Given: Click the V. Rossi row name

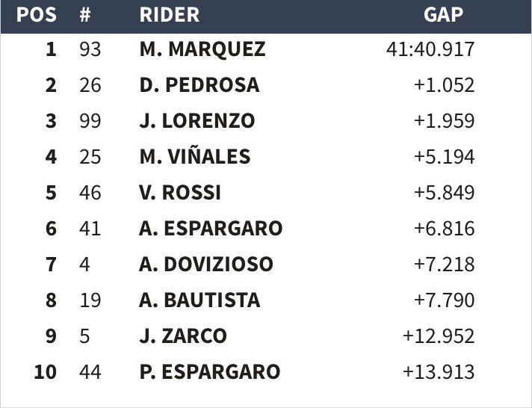Looking at the screenshot, I should tap(179, 193).
